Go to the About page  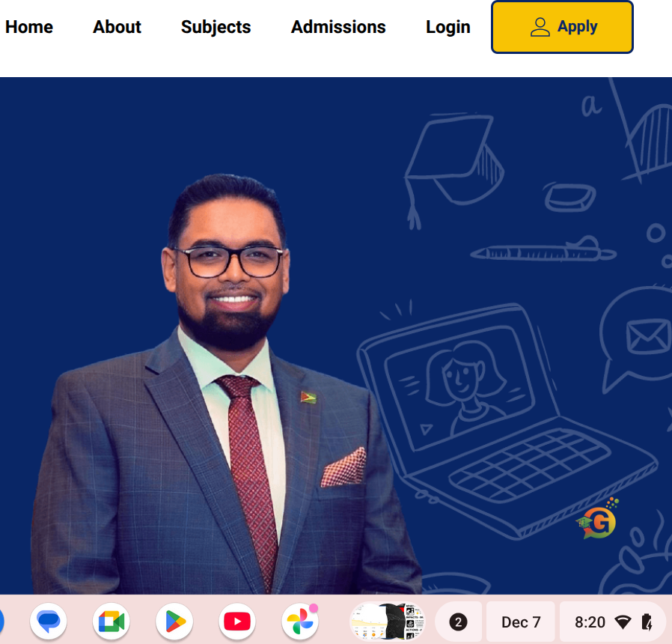[117, 27]
